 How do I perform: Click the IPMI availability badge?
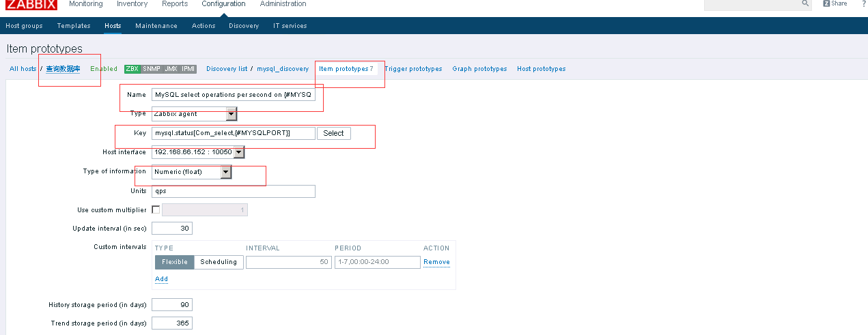tap(188, 69)
